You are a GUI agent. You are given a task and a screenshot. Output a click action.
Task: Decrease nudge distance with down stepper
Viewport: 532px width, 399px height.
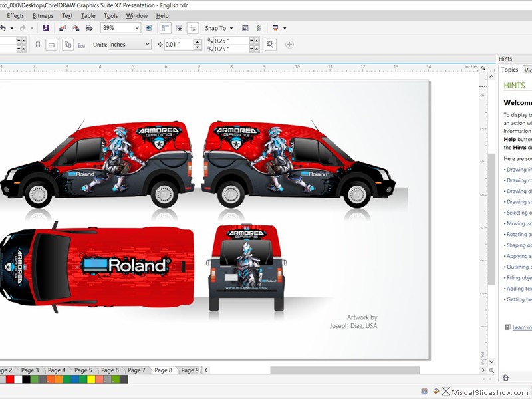click(198, 47)
